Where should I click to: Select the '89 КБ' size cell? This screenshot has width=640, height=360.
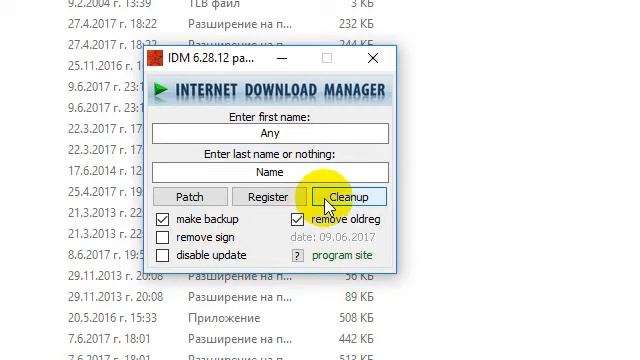(x=359, y=297)
